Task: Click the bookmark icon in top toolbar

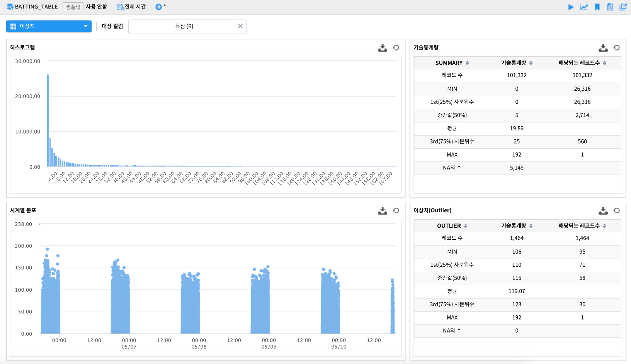Action: pos(597,7)
